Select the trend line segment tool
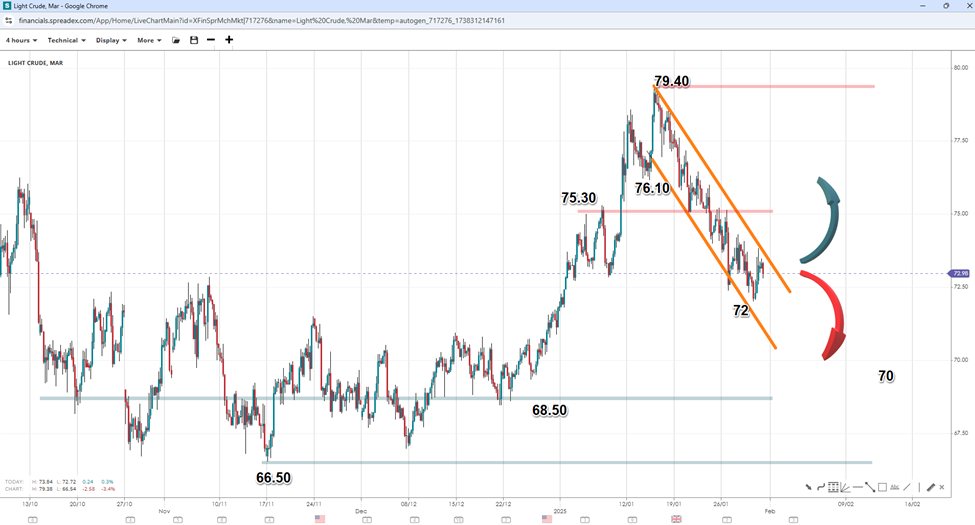This screenshot has width=975, height=525. pyautogui.click(x=870, y=487)
